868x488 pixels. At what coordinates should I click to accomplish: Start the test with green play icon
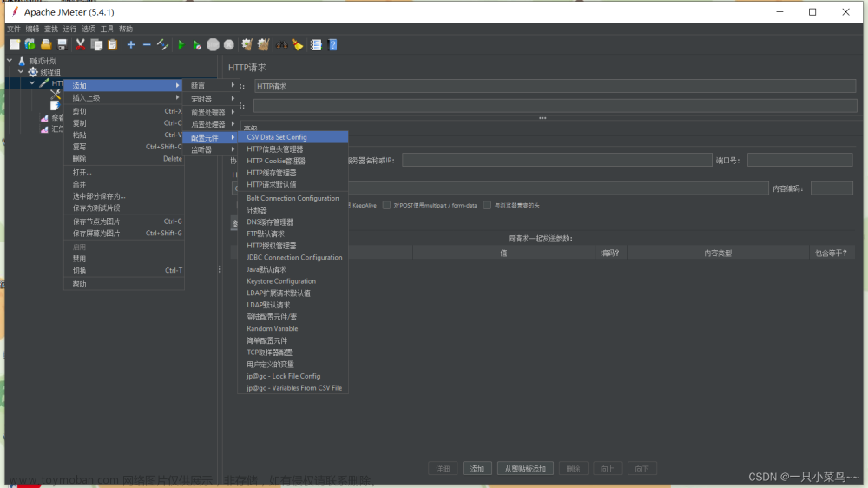(181, 45)
